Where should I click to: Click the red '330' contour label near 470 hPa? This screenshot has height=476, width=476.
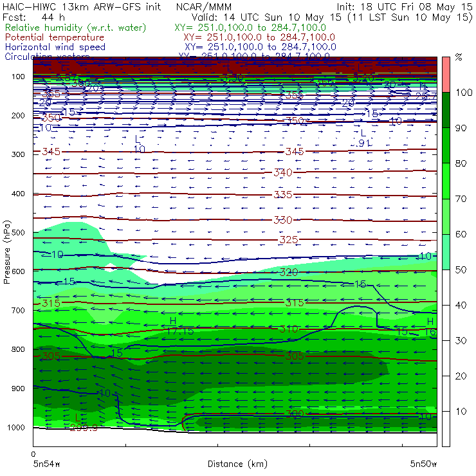(283, 220)
